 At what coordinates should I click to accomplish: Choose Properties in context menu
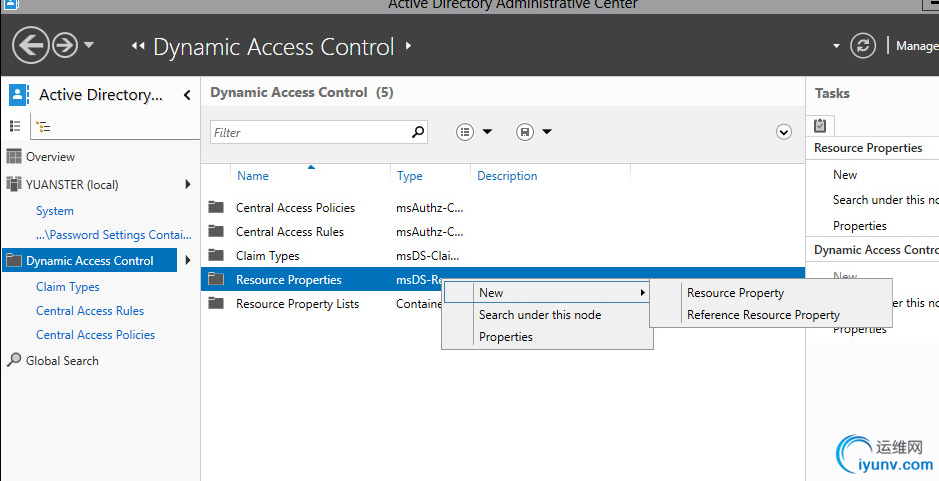pos(505,337)
